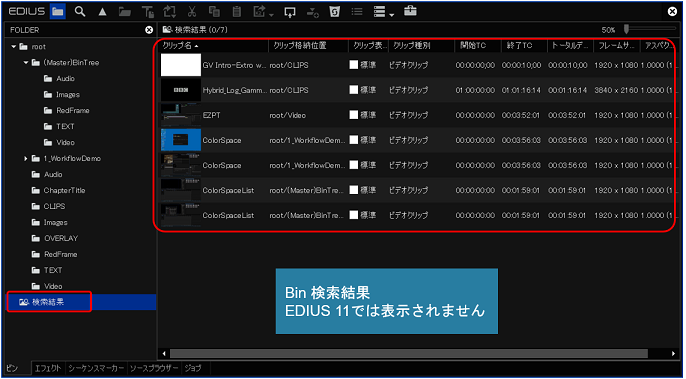Viewport: 686px width, 379px height.
Task: Click the 'Hybrid_Log_Gamm...' clip name
Action: point(234,90)
